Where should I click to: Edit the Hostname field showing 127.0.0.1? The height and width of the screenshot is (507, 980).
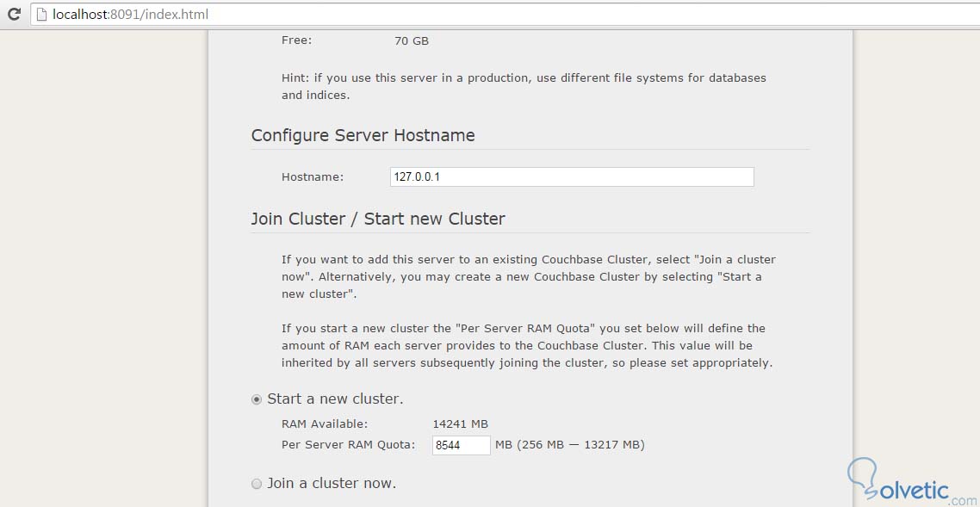pos(572,176)
